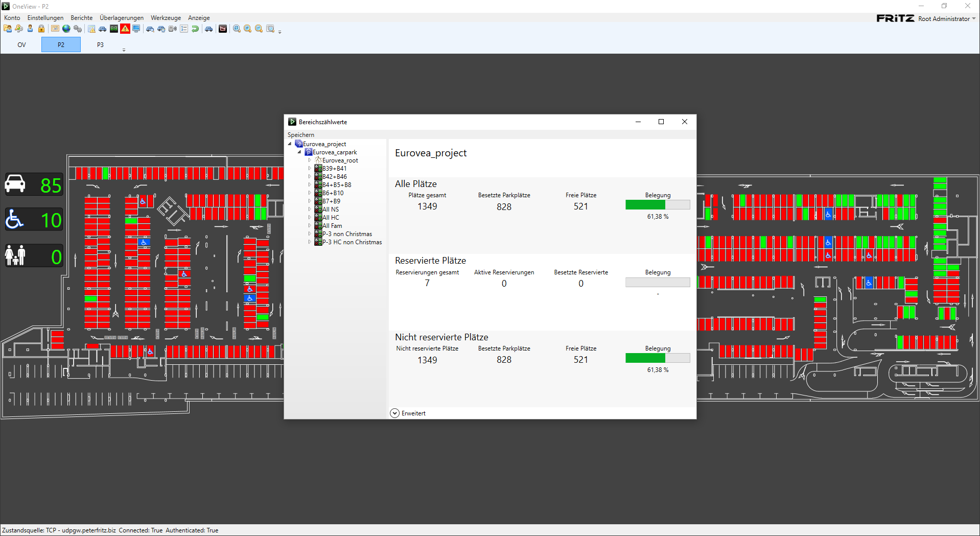Collapse the Eurovea_project tree node

click(x=290, y=144)
